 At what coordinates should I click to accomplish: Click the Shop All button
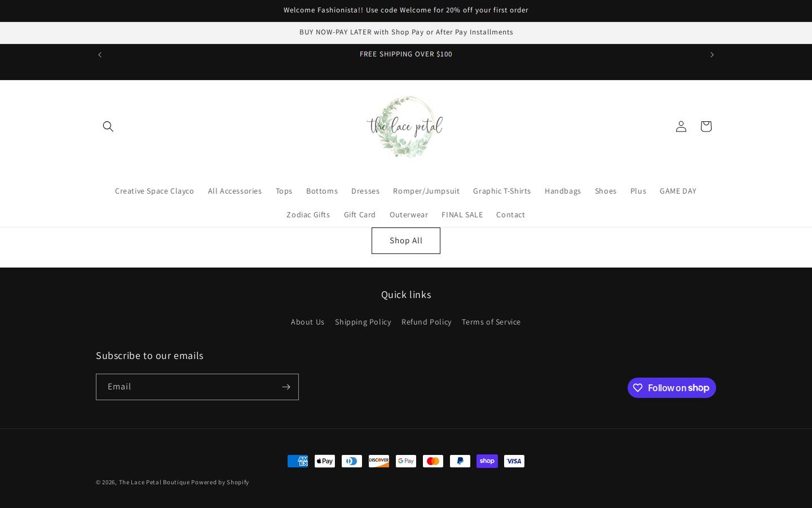pos(406,241)
